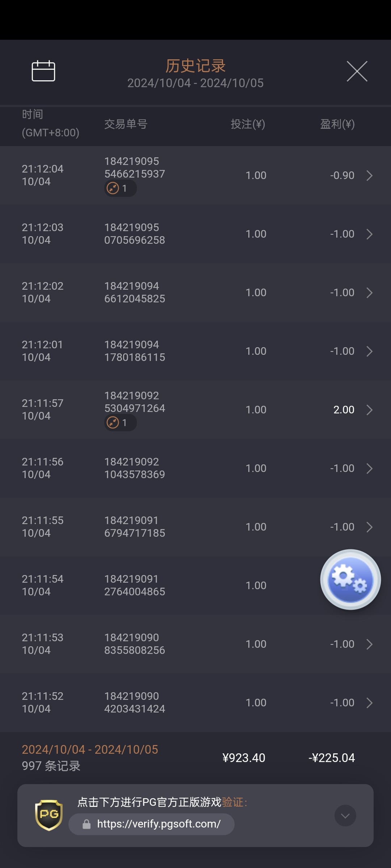Tap the PG shield logo icon
The width and height of the screenshot is (391, 868).
[49, 815]
